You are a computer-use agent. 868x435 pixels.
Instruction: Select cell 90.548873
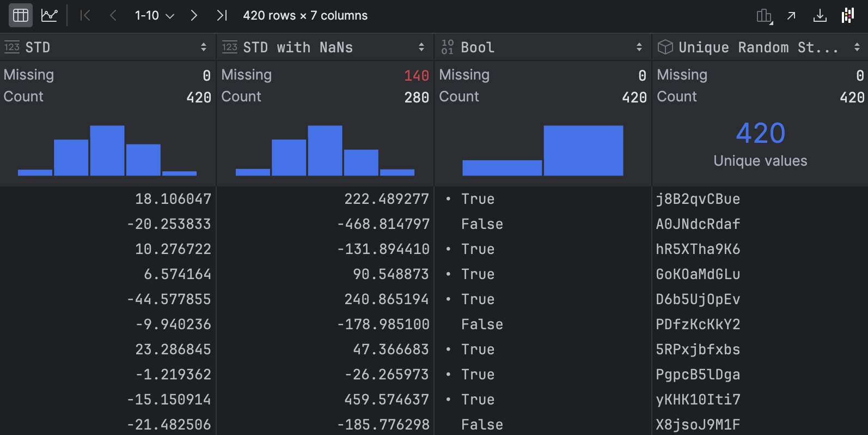(x=326, y=274)
